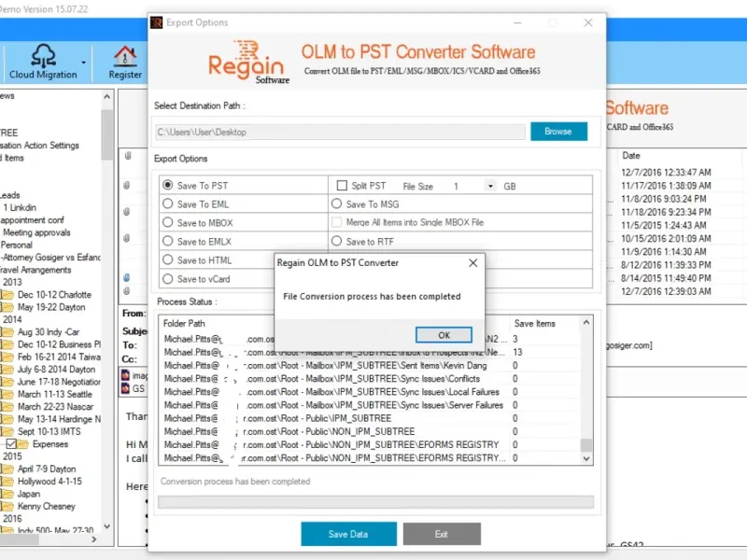This screenshot has width=747, height=560.
Task: Select the 1 LinkdIn tree item
Action: point(20,207)
